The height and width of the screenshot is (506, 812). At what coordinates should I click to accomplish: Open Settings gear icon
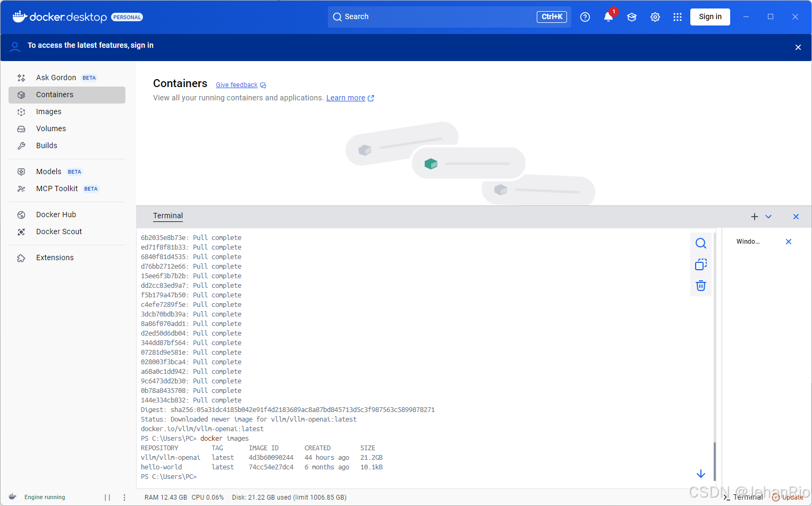655,17
